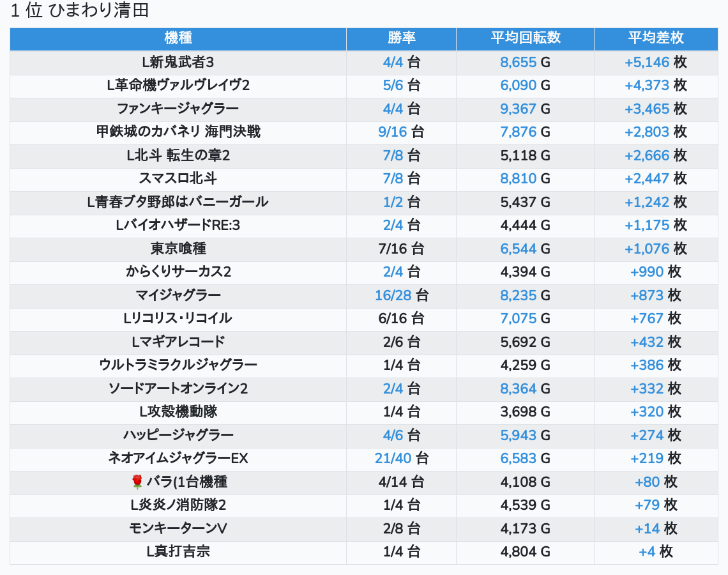Click the 機種 column header
Viewport: 728px width, 575px height.
[178, 38]
